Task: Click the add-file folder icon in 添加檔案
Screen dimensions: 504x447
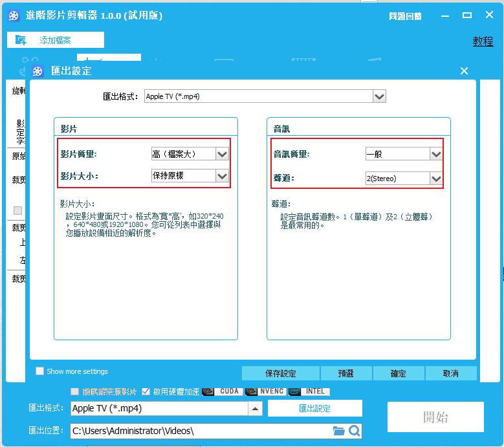Action: pos(21,40)
